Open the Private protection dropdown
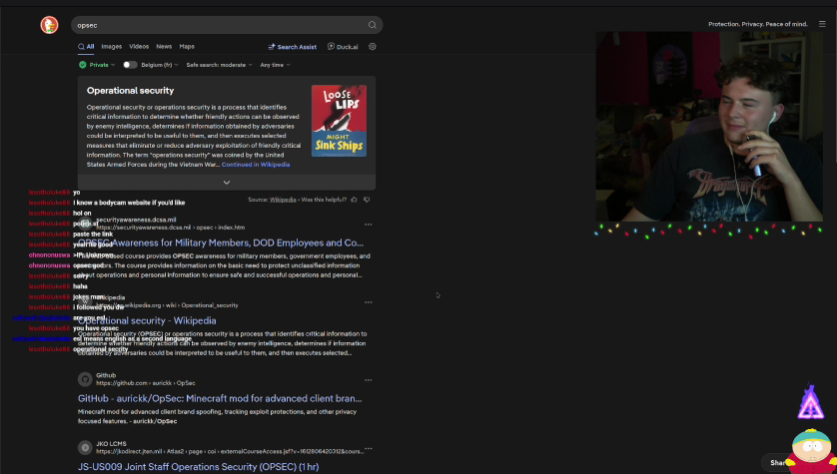837x474 pixels. coord(97,65)
